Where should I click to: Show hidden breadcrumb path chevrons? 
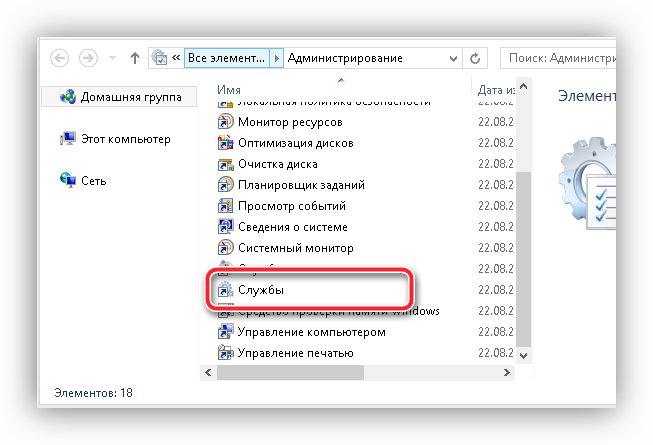(x=176, y=57)
